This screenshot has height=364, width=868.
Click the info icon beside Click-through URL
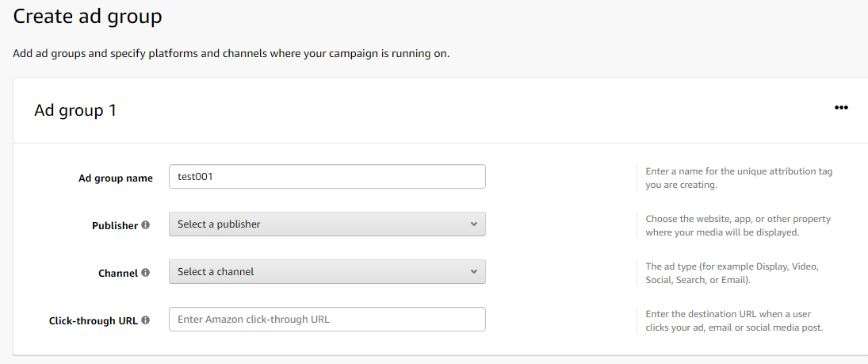coord(145,320)
